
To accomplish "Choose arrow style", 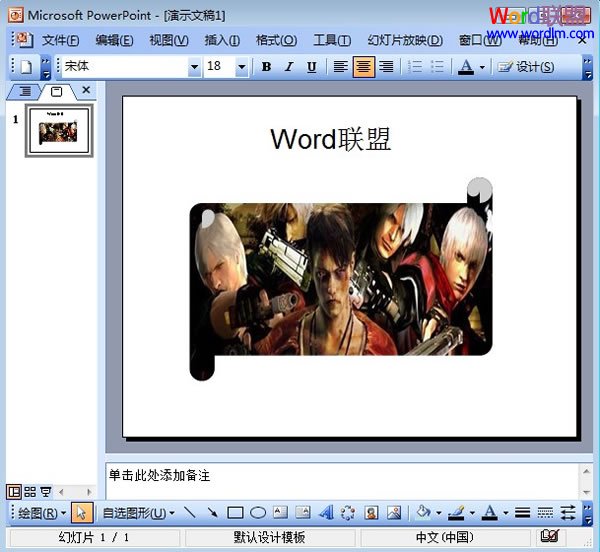I will tap(568, 513).
